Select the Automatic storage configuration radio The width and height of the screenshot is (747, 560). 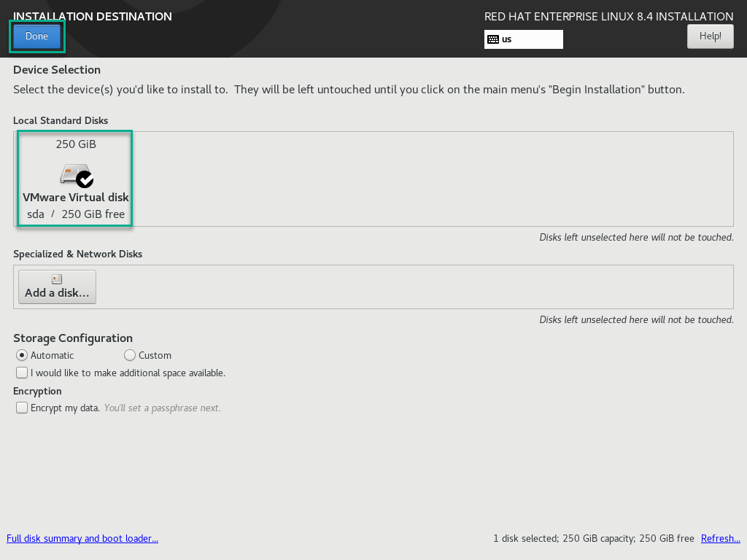(22, 355)
